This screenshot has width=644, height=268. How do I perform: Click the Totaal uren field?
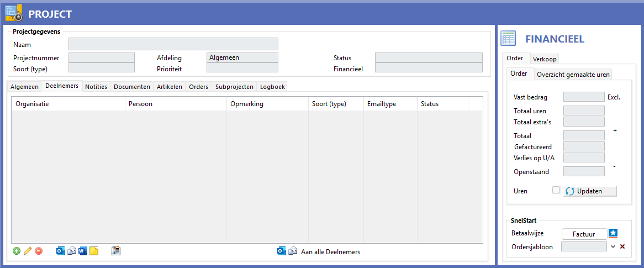[x=584, y=111]
